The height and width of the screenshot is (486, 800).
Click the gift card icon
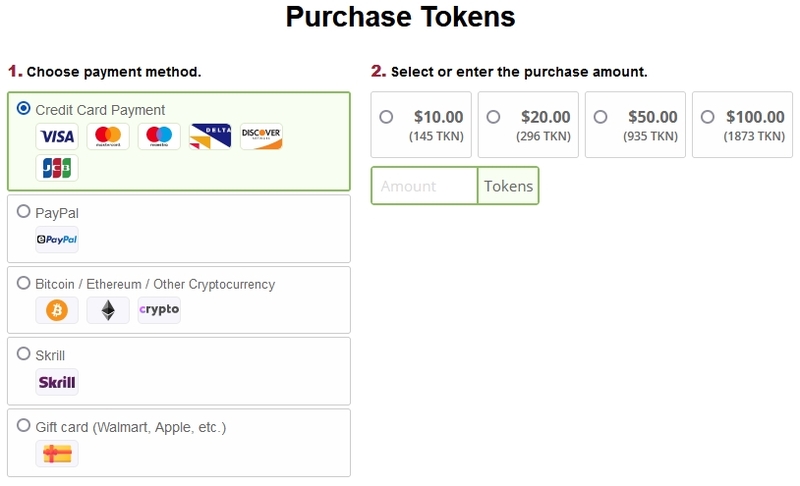(57, 453)
